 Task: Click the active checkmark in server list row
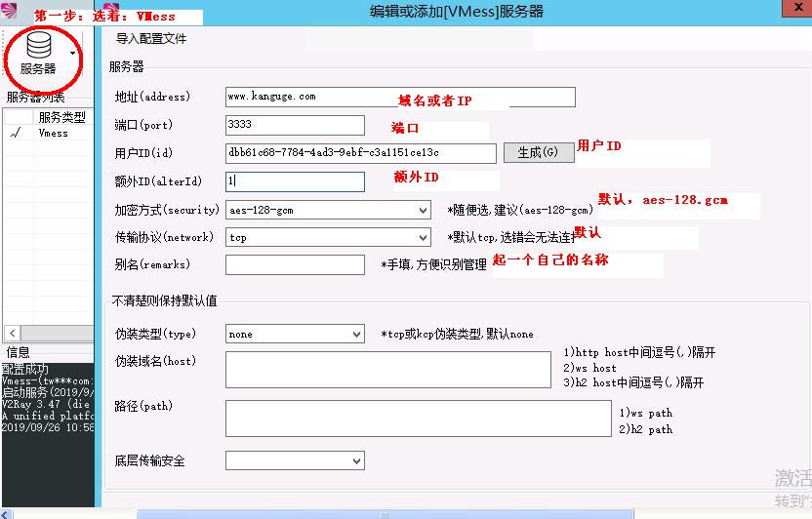pyautogui.click(x=15, y=134)
